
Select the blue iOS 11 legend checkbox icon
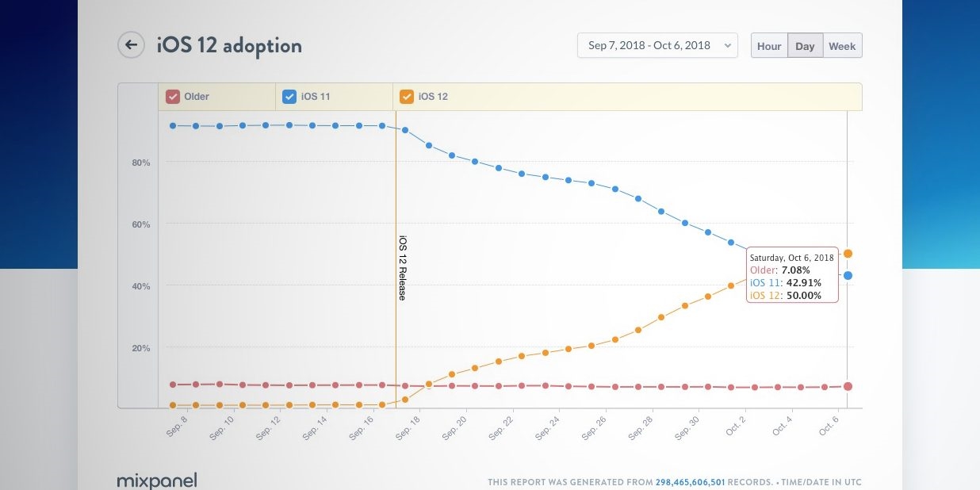289,96
